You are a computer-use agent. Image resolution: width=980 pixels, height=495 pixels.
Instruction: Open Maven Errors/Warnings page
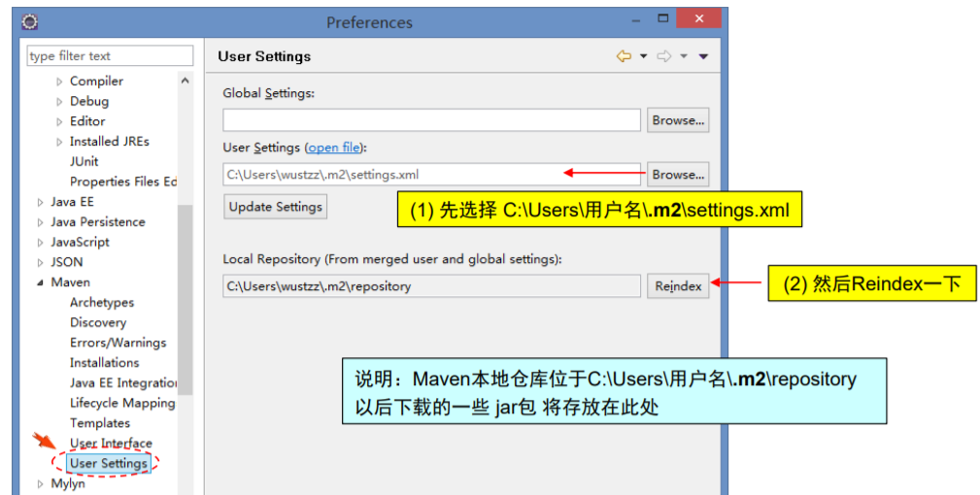(118, 342)
